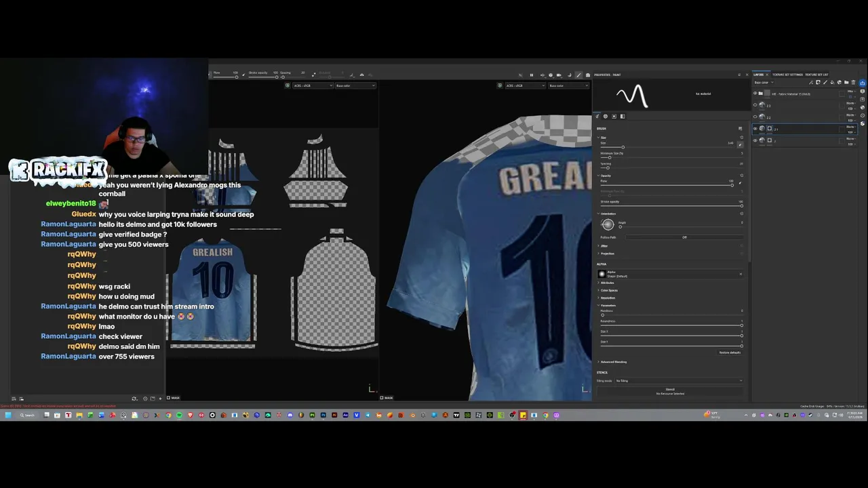868x488 pixels.
Task: Click the brush Angle orientation dial
Action: [608, 224]
